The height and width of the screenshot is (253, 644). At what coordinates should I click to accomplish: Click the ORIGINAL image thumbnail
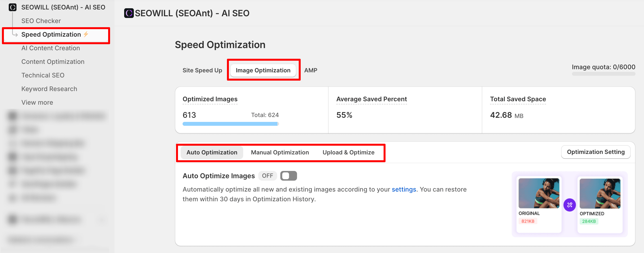539,193
